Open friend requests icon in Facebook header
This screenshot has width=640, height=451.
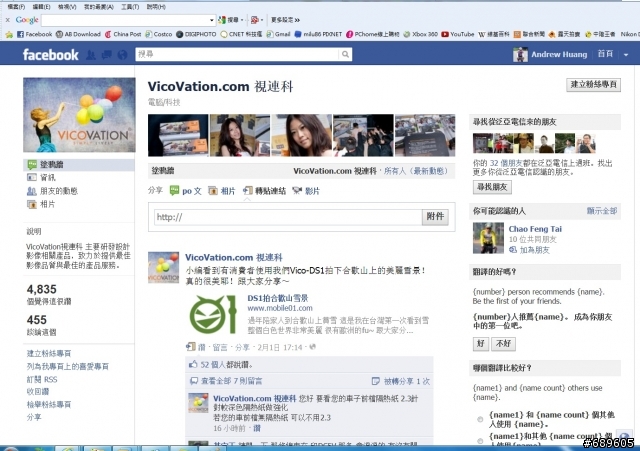point(91,55)
